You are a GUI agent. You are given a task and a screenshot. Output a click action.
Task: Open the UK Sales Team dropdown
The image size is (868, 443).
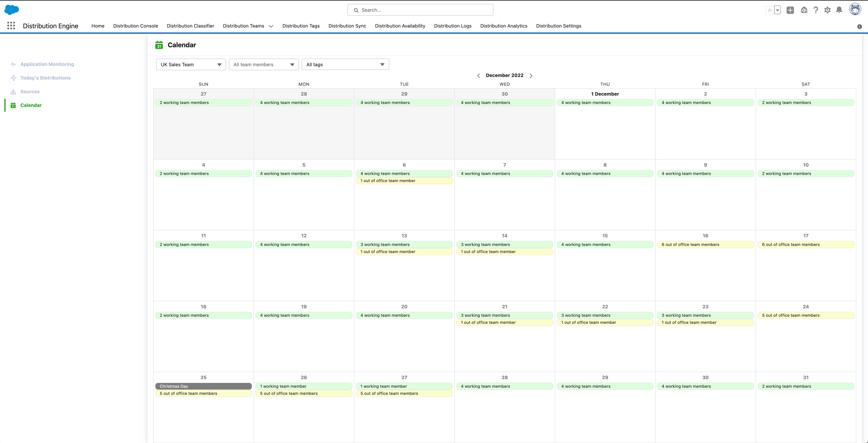(x=191, y=64)
